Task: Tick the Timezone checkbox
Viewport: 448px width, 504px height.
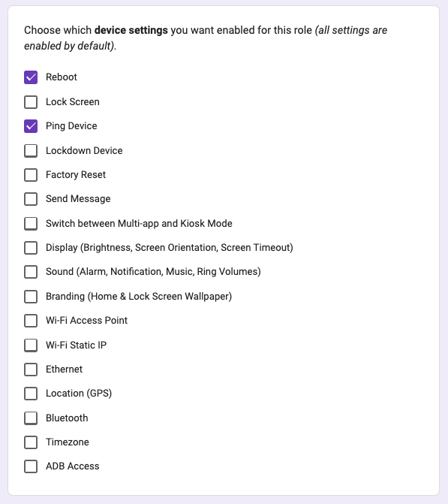Action: (x=31, y=442)
